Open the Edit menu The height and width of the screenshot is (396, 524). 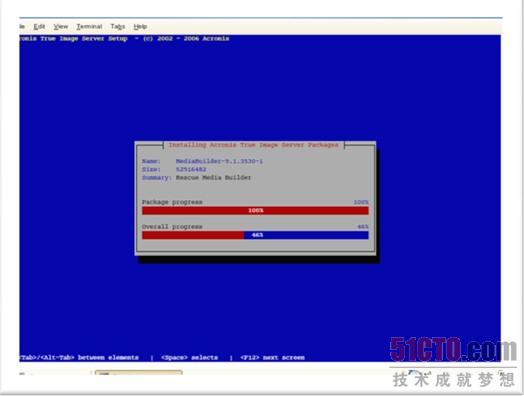point(39,26)
